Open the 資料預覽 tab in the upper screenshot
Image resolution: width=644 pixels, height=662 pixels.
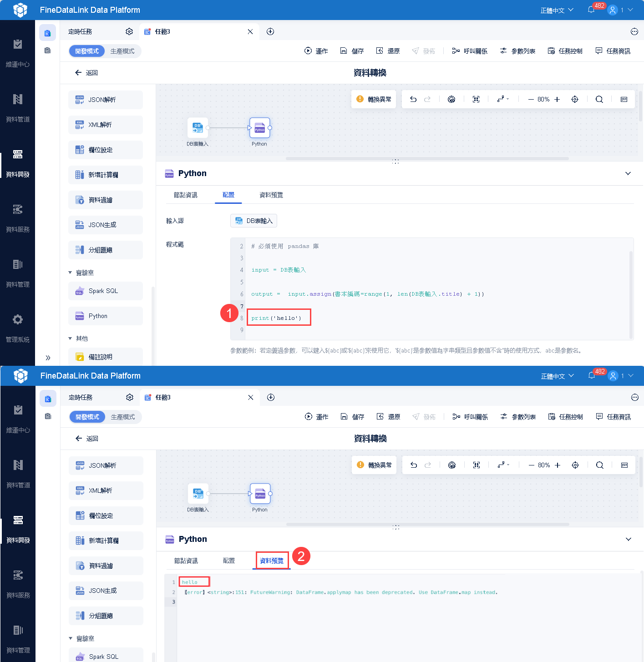[271, 195]
